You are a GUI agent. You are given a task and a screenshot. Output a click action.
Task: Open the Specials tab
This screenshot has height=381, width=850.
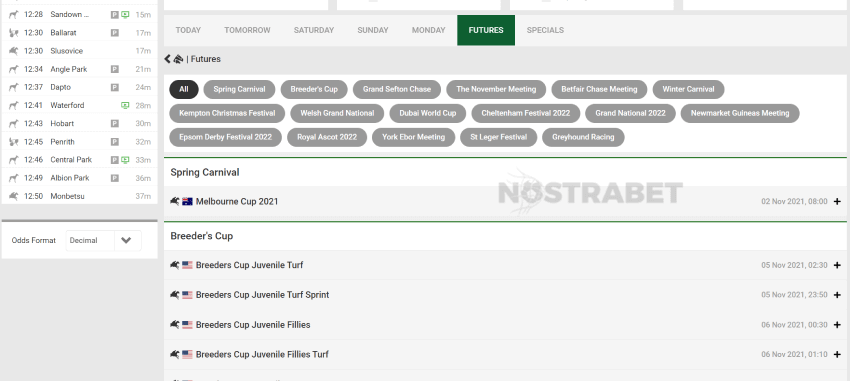click(x=545, y=30)
